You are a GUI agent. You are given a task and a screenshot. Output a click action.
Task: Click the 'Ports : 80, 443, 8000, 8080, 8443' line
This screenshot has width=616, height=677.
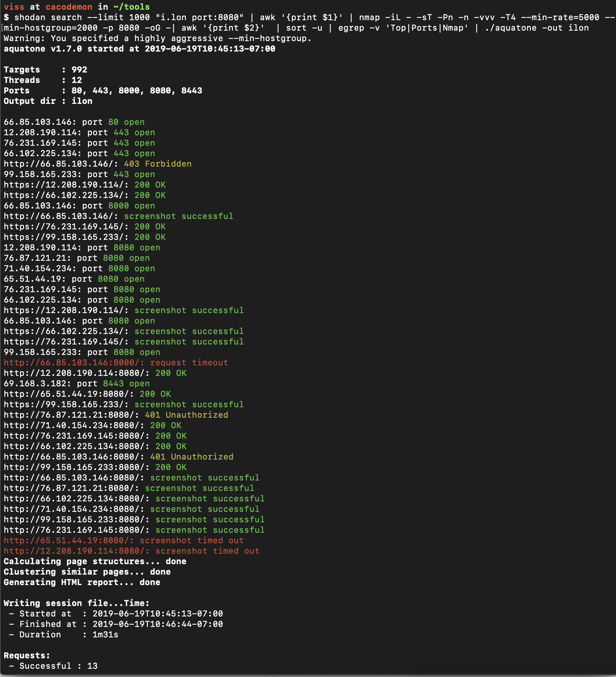click(x=103, y=90)
